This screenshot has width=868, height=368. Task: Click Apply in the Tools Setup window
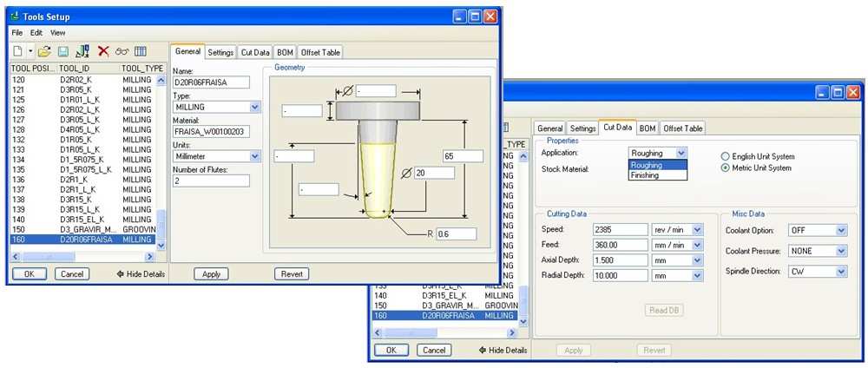(212, 274)
